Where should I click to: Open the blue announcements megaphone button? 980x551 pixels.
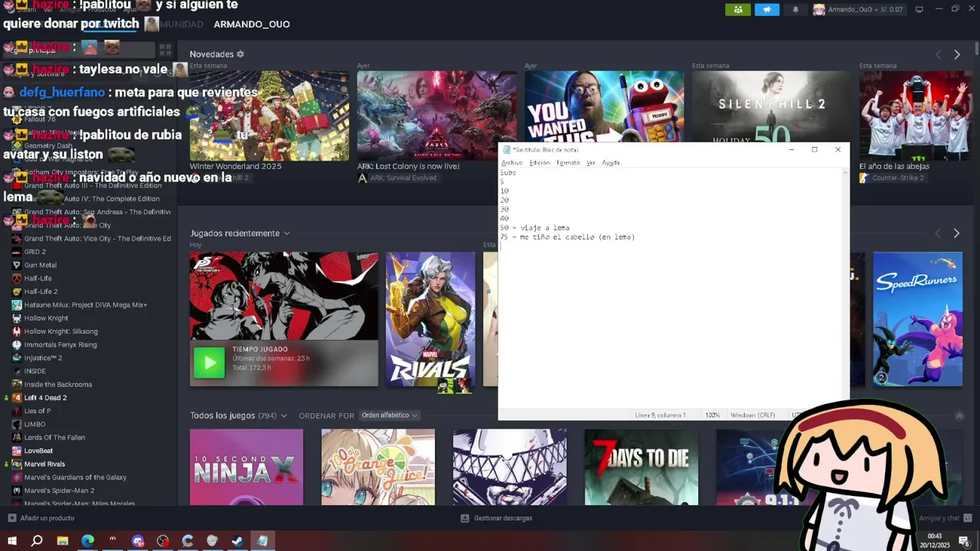[767, 9]
